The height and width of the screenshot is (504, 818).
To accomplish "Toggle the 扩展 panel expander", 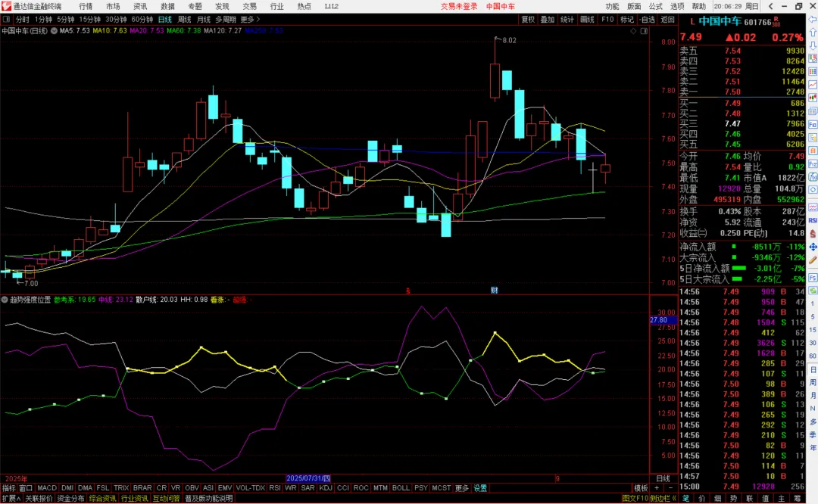I will pos(11,498).
